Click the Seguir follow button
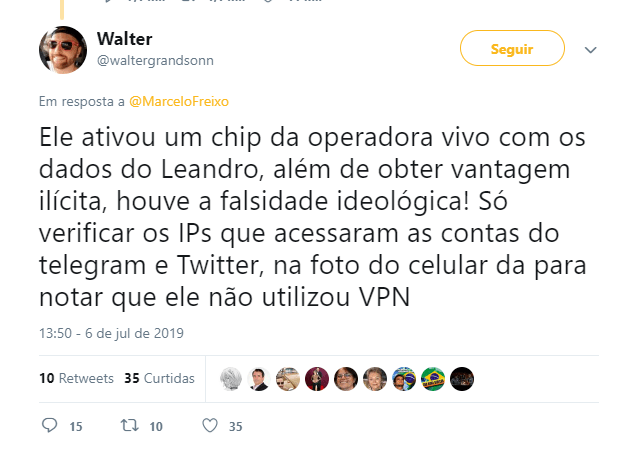Viewport: 639px width, 471px height. (512, 48)
